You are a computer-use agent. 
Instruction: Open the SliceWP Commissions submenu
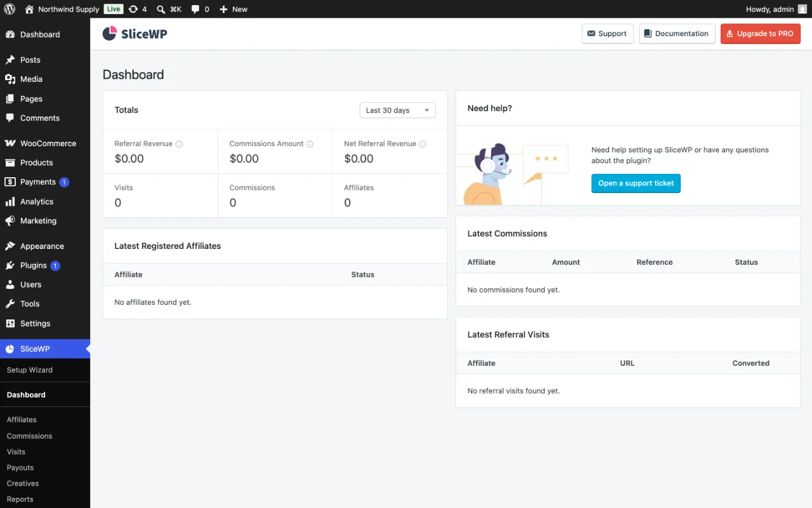pyautogui.click(x=29, y=436)
